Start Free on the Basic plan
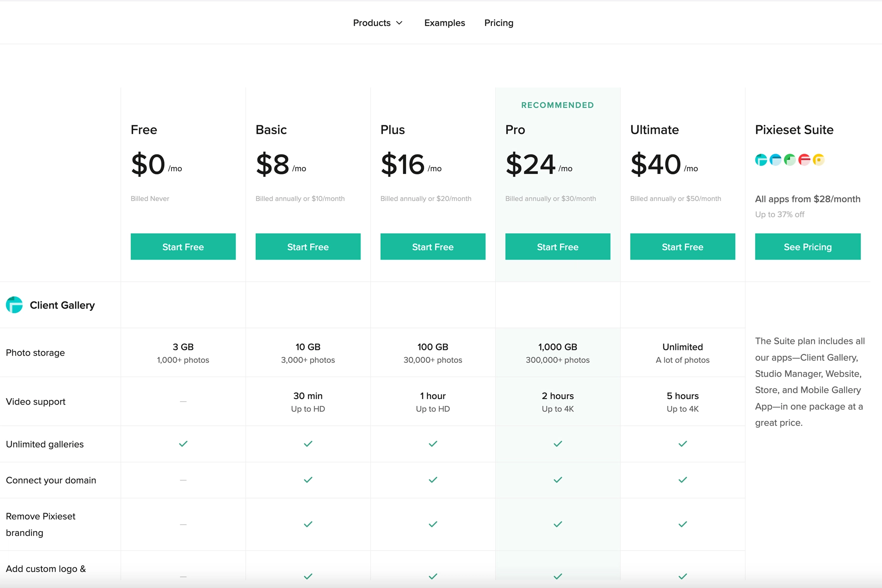Viewport: 882px width, 588px height. (308, 247)
